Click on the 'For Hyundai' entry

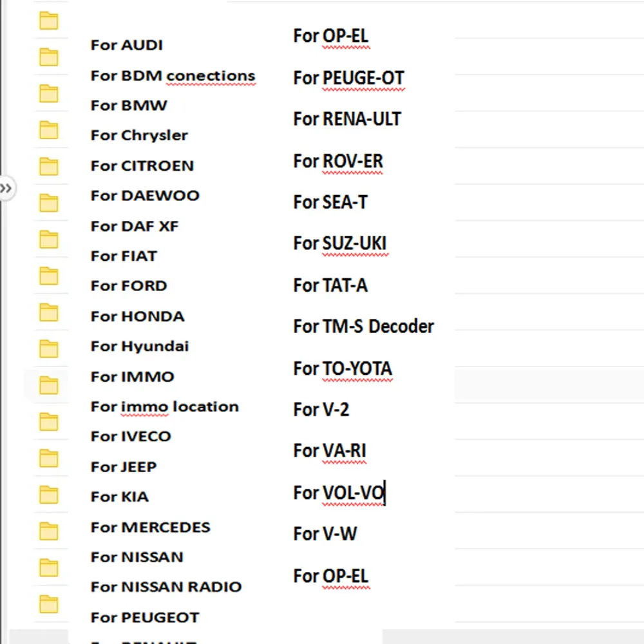click(x=140, y=346)
